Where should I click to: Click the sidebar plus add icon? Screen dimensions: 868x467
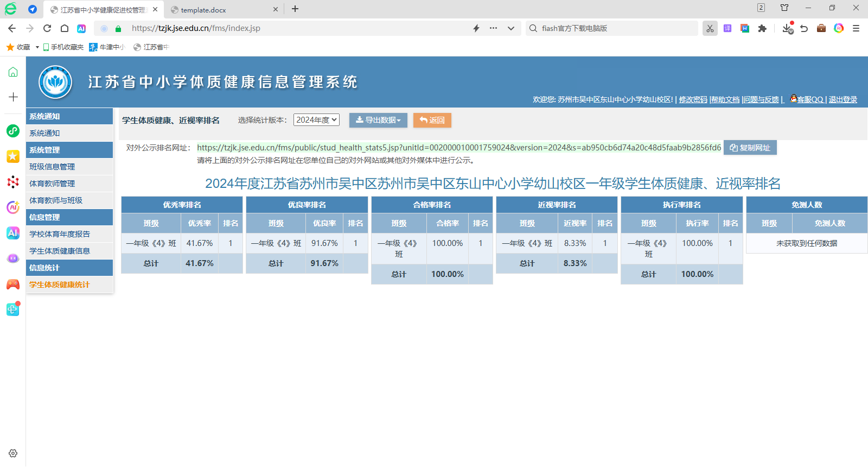13,97
